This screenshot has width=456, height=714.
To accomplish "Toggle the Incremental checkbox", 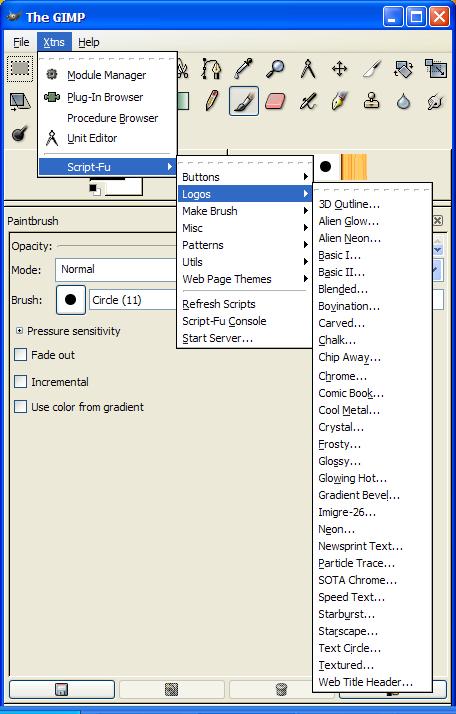I will pyautogui.click(x=20, y=382).
